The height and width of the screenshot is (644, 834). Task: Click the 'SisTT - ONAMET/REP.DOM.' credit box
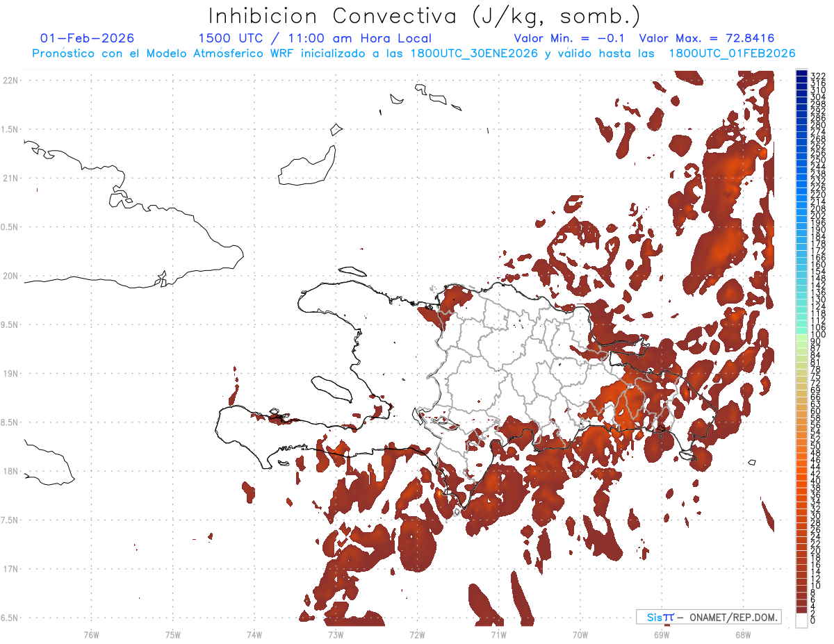point(708,617)
